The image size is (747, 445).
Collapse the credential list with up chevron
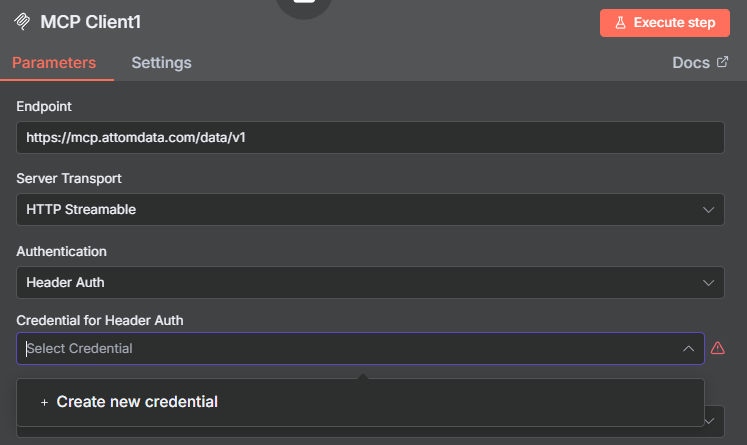click(688, 349)
